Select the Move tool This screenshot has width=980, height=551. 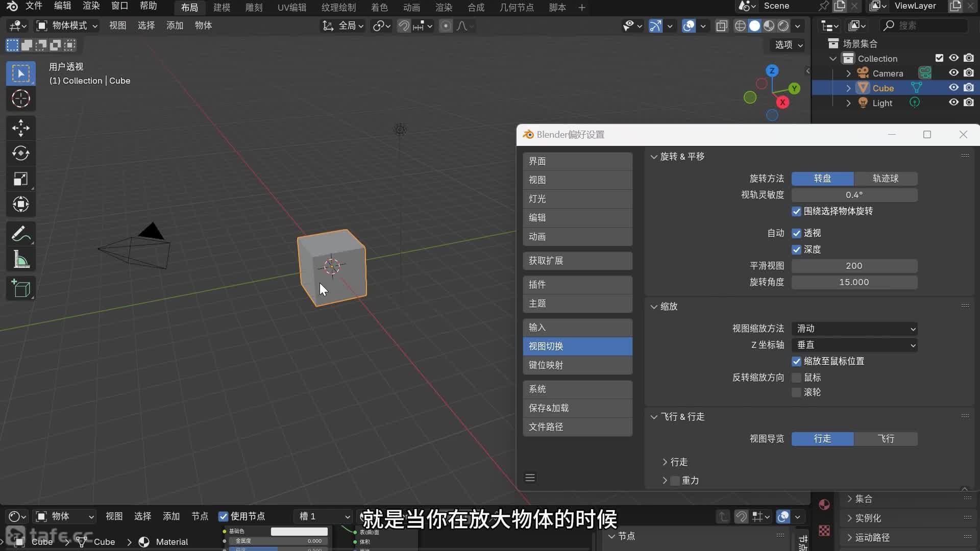pyautogui.click(x=21, y=128)
